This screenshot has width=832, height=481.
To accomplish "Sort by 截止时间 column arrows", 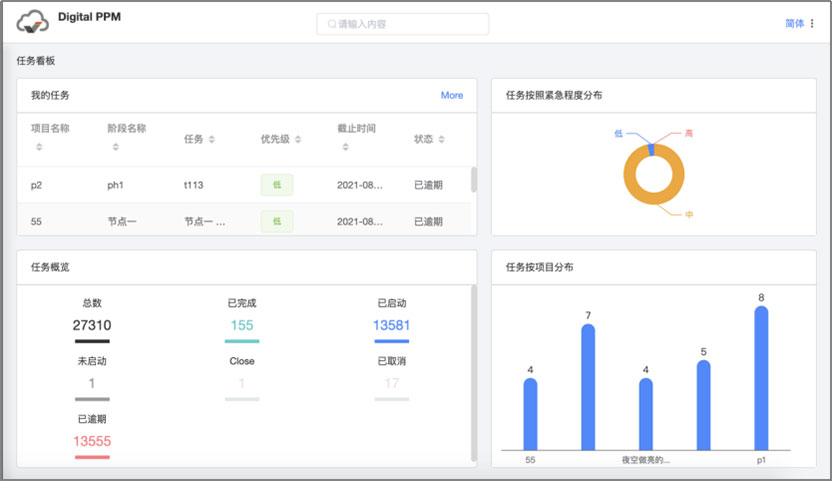I will click(345, 147).
